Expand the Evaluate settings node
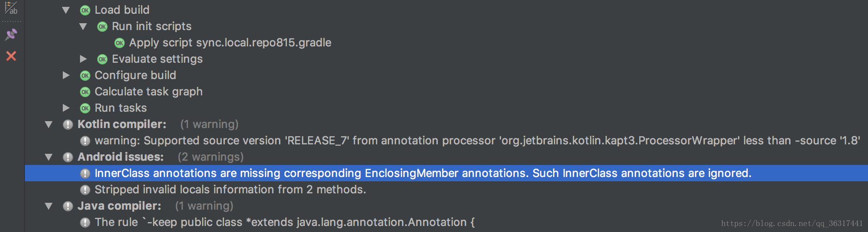Image resolution: width=868 pixels, height=232 pixels. [83, 59]
